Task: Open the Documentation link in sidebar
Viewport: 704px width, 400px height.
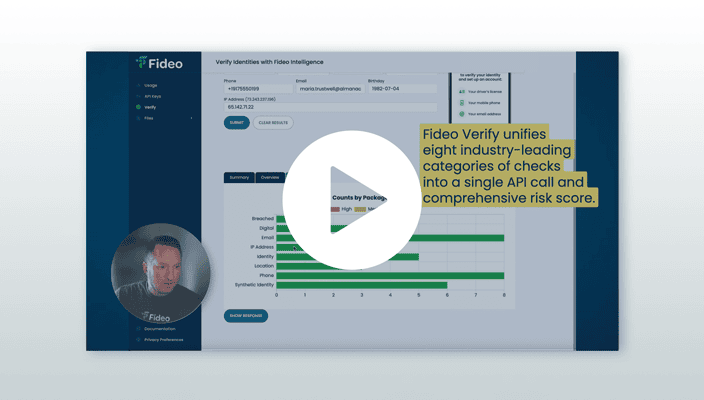Action: point(160,329)
